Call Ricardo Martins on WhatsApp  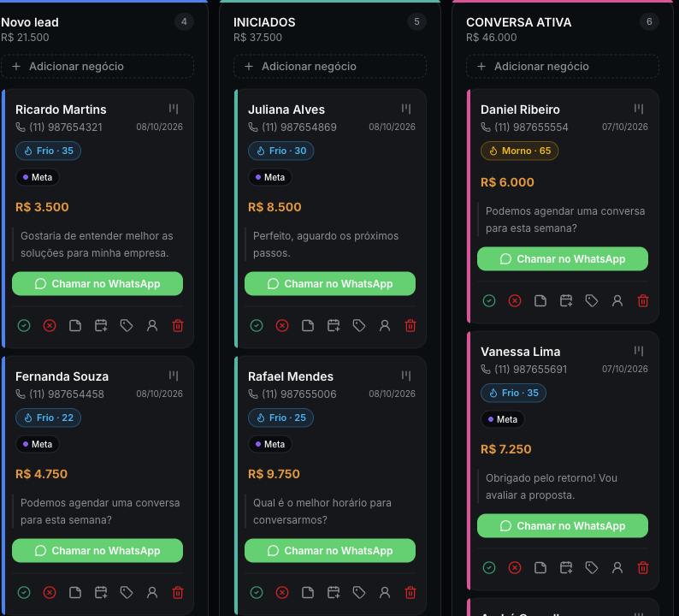97,284
